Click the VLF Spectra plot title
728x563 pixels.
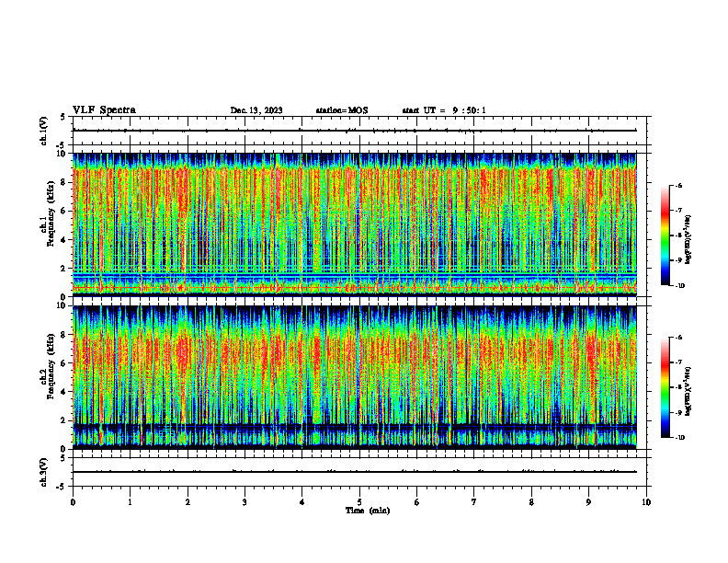[104, 110]
